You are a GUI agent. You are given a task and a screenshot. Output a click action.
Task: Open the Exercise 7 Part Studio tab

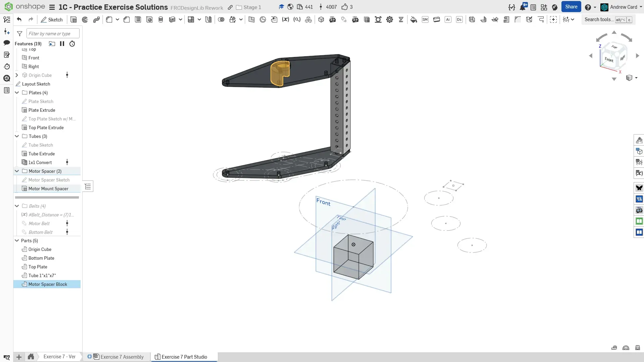coord(184,357)
